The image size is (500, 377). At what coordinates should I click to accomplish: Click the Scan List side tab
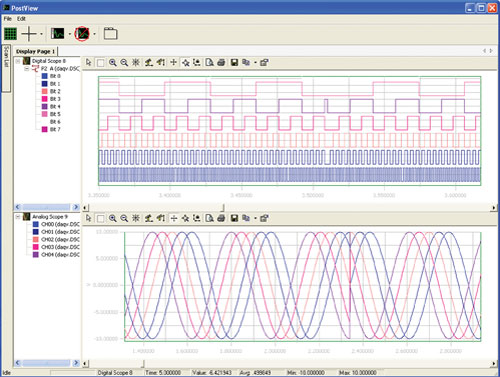coord(6,68)
